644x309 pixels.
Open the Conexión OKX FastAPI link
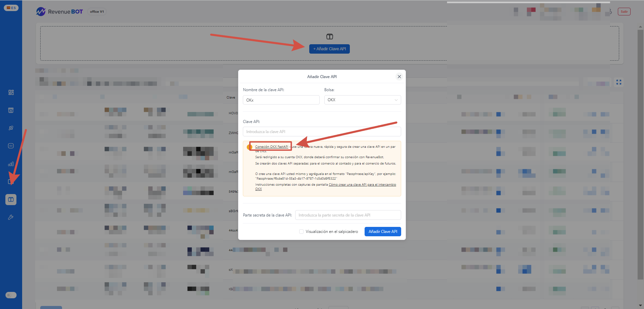(272, 147)
